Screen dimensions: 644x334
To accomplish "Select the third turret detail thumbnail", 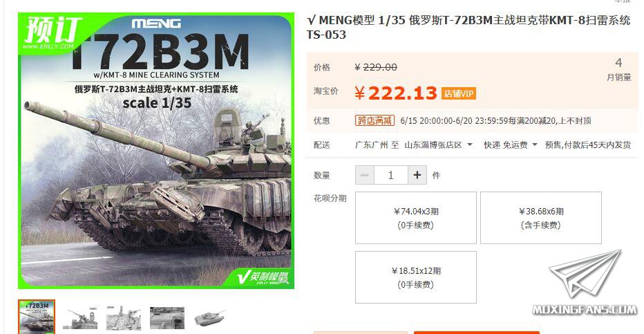I will (124, 317).
